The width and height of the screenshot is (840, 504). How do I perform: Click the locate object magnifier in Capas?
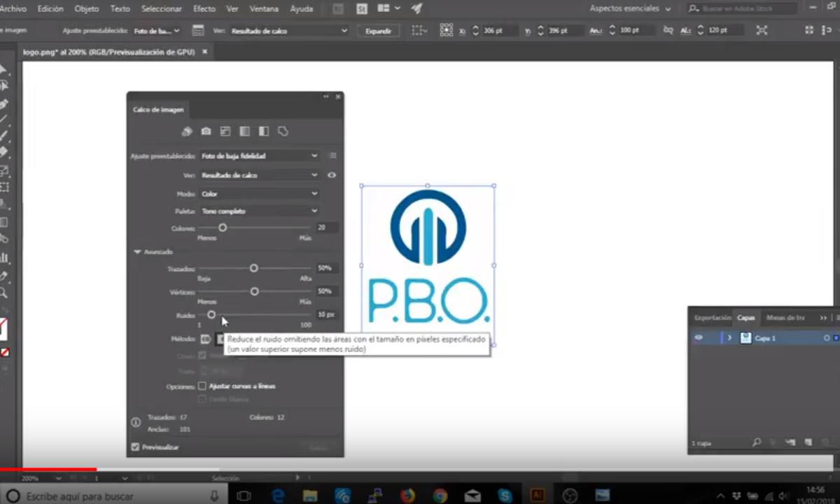pos(757,442)
